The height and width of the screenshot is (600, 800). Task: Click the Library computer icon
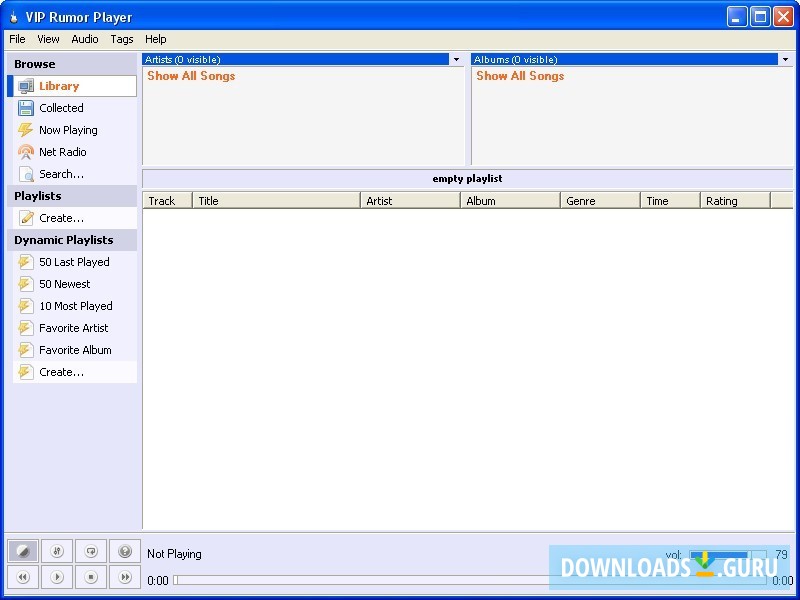[26, 86]
